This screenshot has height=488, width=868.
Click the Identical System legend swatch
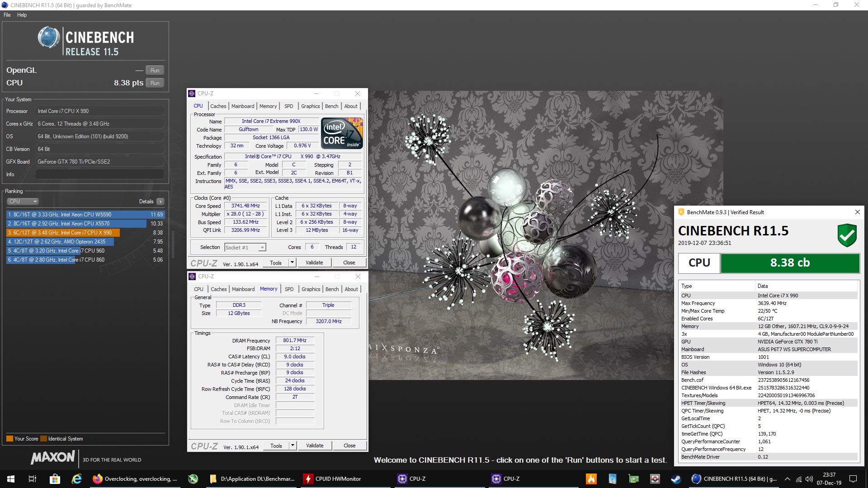pyautogui.click(x=43, y=439)
